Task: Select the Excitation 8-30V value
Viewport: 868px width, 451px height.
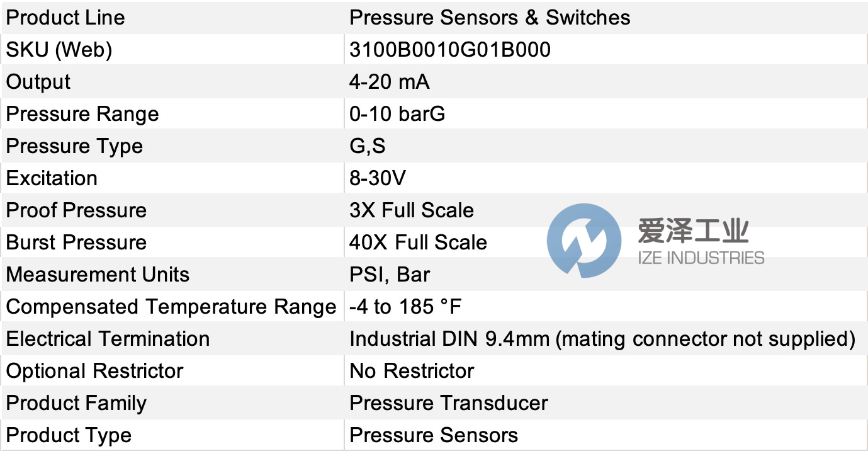Action: tap(378, 178)
